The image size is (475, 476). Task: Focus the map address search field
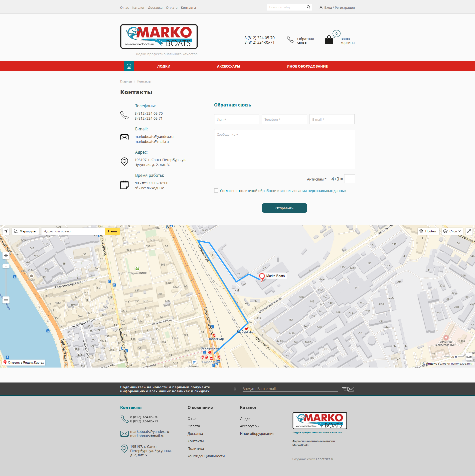click(x=73, y=231)
